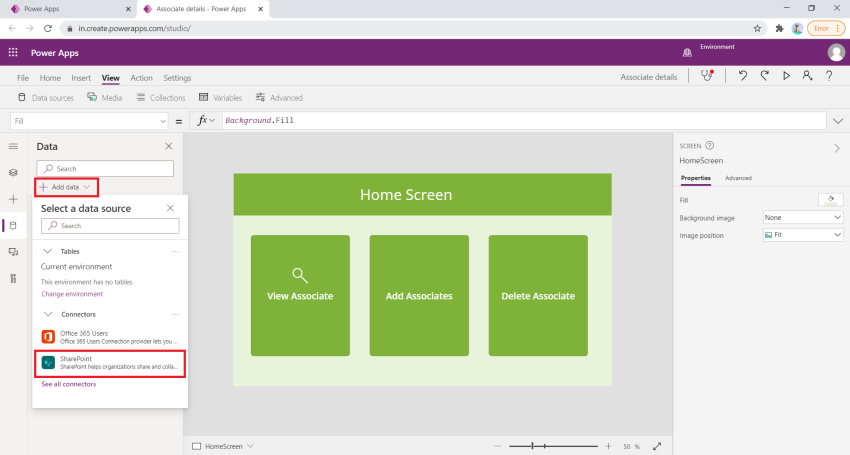Open the Data cylinder icon in sidebar
This screenshot has height=455, width=850.
(x=14, y=226)
